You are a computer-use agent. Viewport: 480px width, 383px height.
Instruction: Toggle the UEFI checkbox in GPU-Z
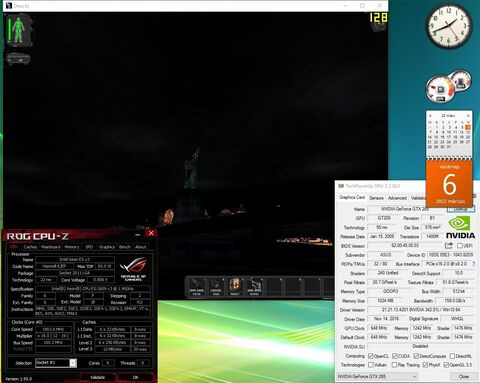coord(460,246)
